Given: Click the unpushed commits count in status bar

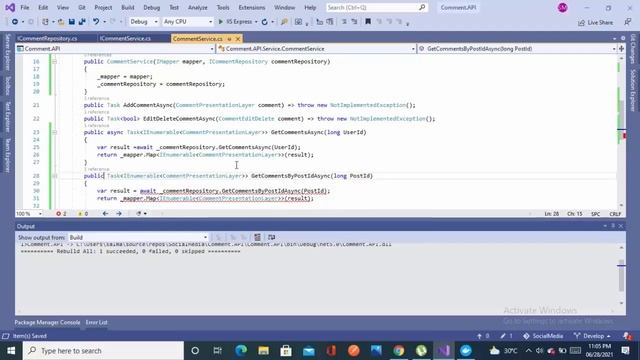Looking at the screenshot, I should click(x=483, y=336).
